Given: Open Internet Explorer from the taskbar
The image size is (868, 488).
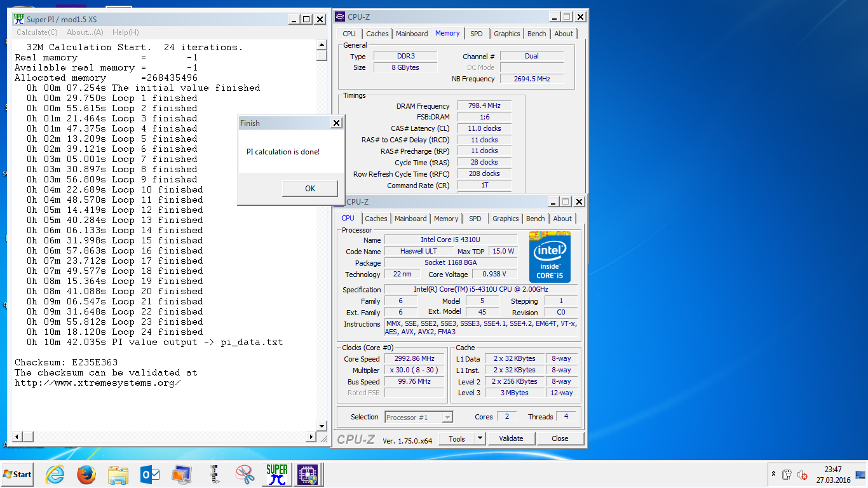Looking at the screenshot, I should pos(55,474).
